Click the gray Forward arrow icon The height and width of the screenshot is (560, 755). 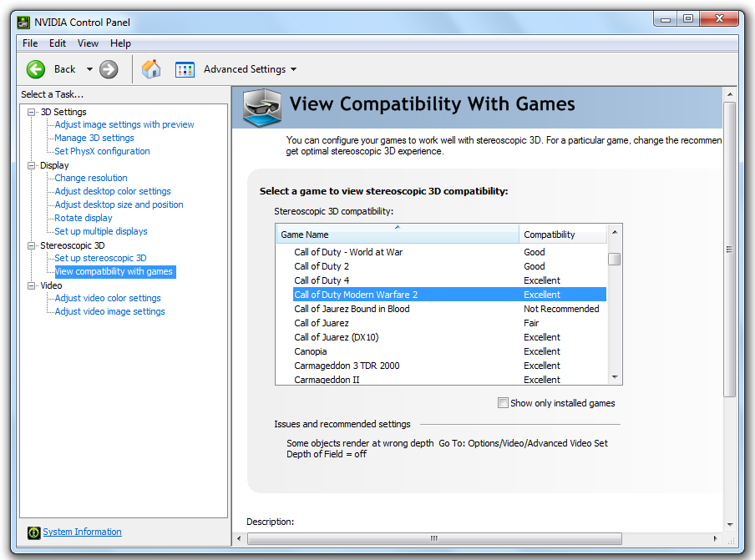click(x=109, y=69)
